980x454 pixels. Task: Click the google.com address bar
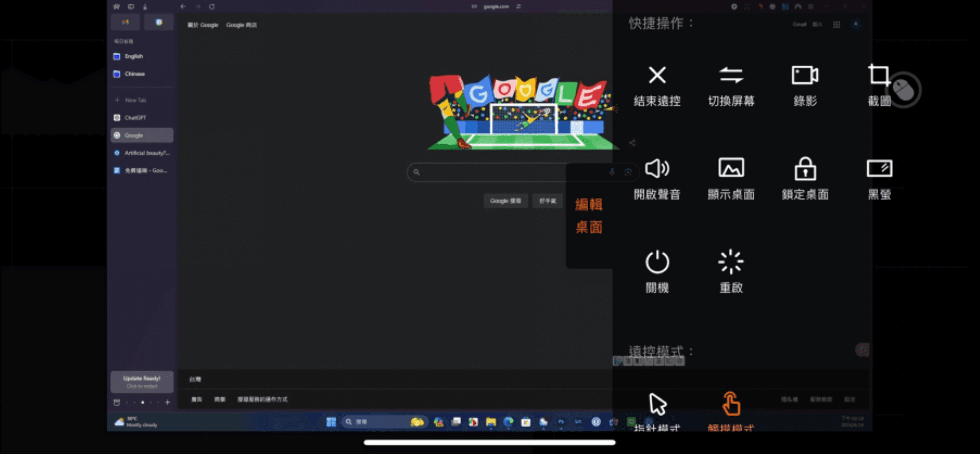[496, 7]
